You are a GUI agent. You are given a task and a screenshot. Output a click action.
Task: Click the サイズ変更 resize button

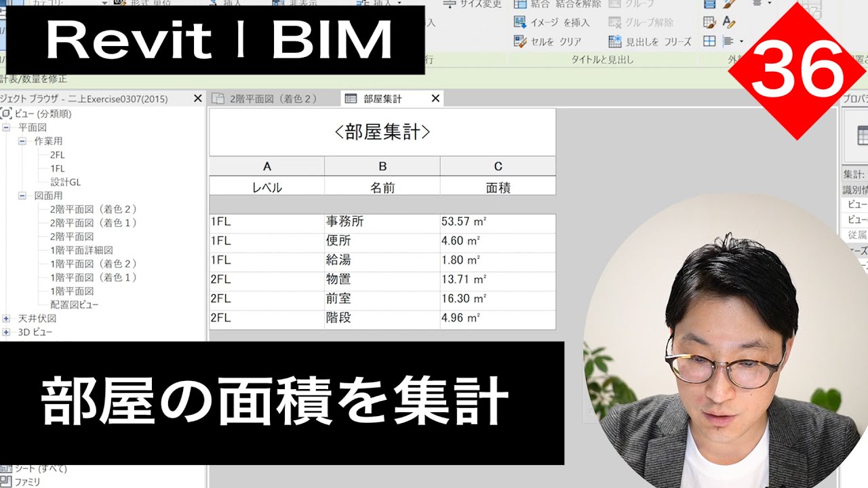[473, 4]
